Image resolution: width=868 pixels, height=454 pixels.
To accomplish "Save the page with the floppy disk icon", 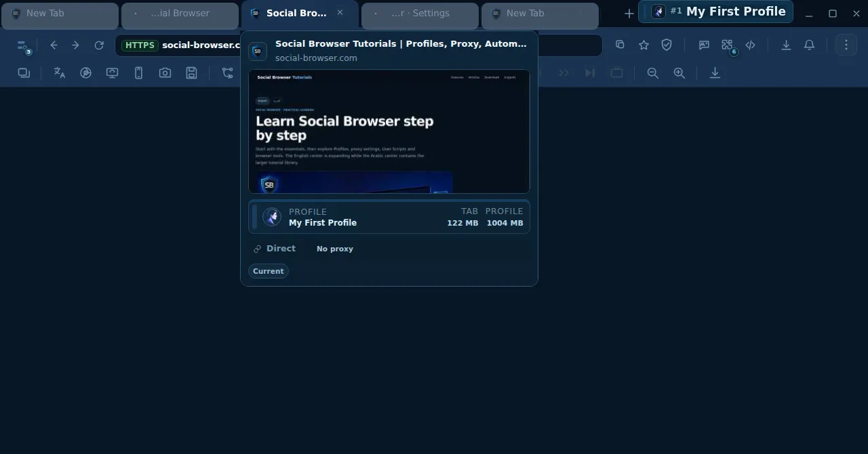I will 191,73.
